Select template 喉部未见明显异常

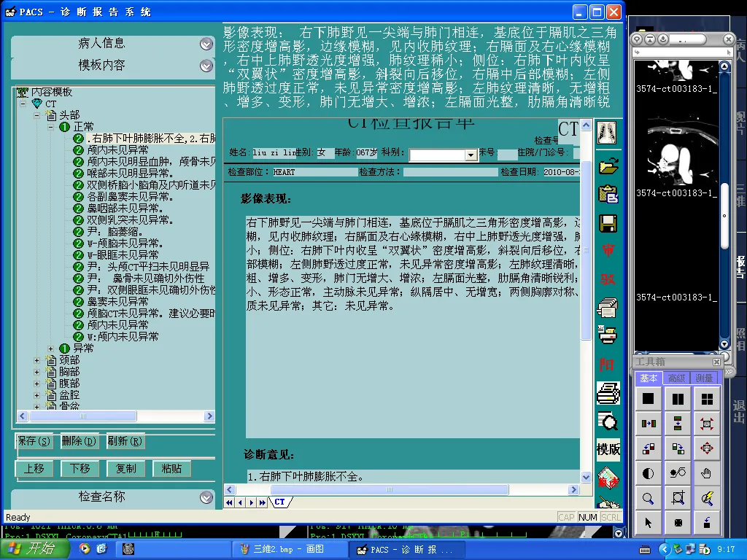[x=130, y=174]
